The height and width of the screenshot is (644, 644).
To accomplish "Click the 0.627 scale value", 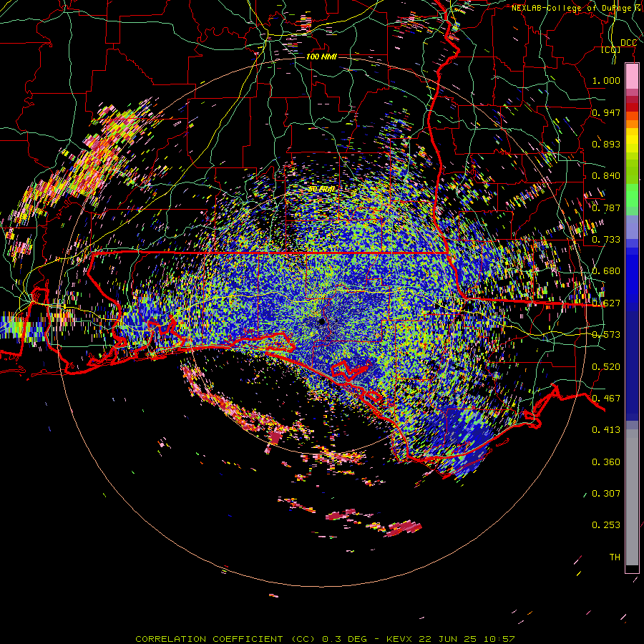I will click(x=606, y=303).
